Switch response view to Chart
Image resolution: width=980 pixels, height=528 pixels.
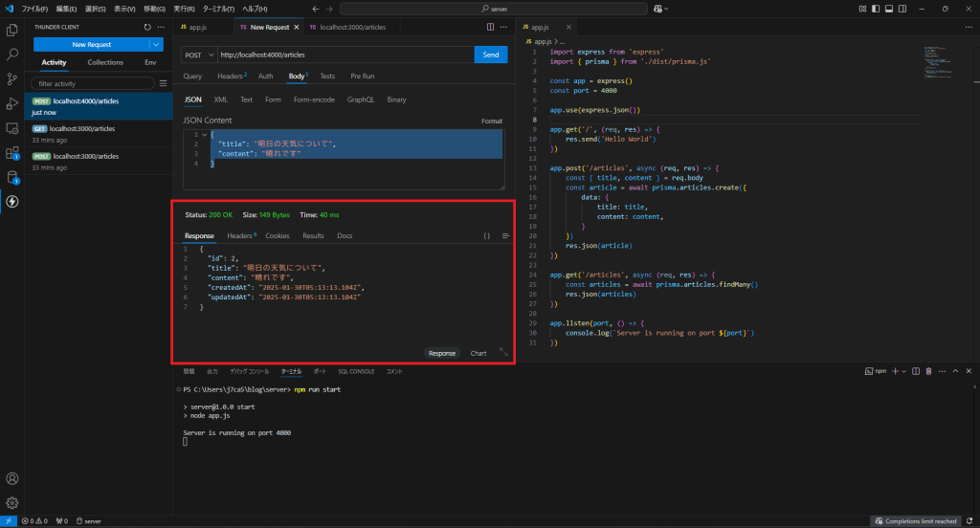pos(479,353)
